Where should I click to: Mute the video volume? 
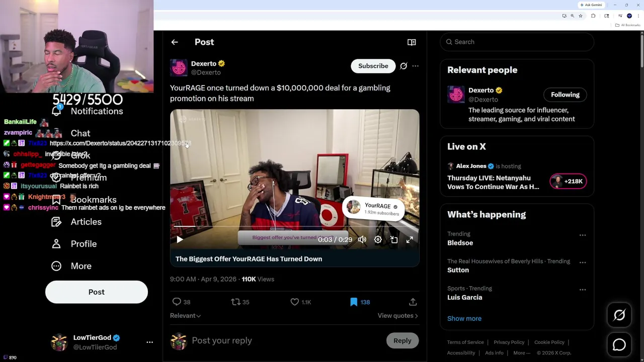coord(362,240)
